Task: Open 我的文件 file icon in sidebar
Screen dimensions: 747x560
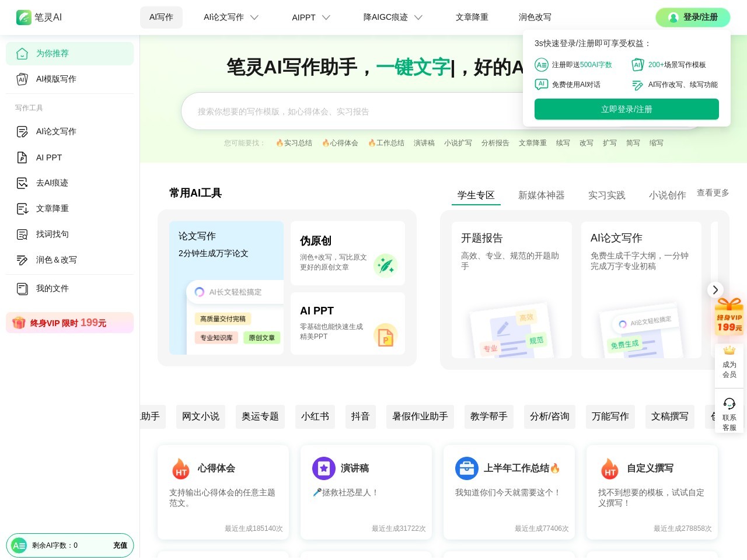Action: tap(22, 289)
